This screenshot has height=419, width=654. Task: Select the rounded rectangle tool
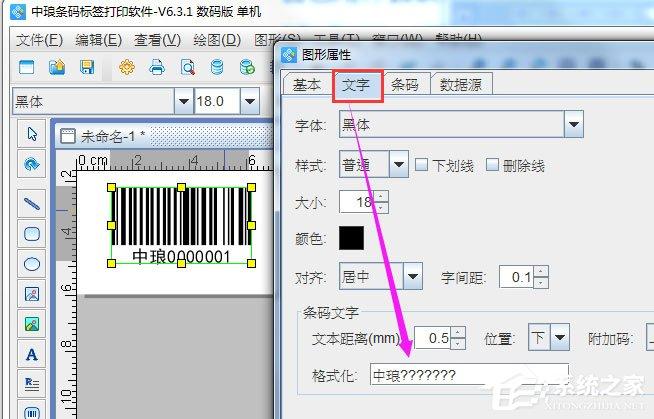point(32,233)
